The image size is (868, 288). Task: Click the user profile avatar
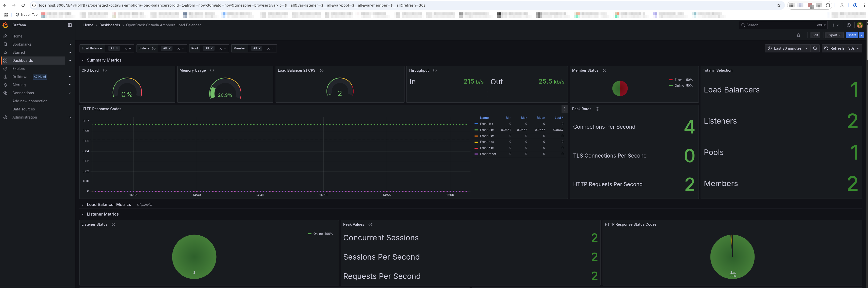pyautogui.click(x=860, y=25)
